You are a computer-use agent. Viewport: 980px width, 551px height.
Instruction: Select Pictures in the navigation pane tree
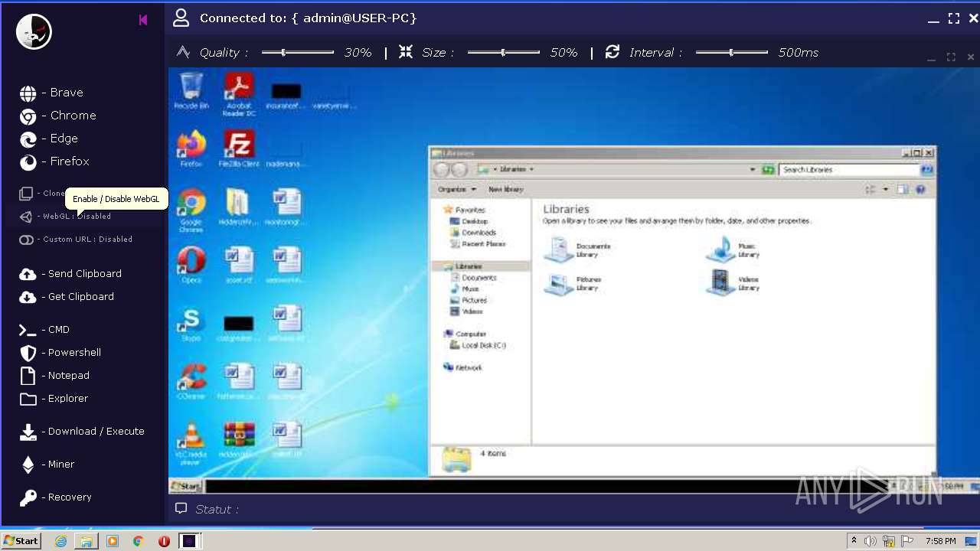[x=469, y=300]
